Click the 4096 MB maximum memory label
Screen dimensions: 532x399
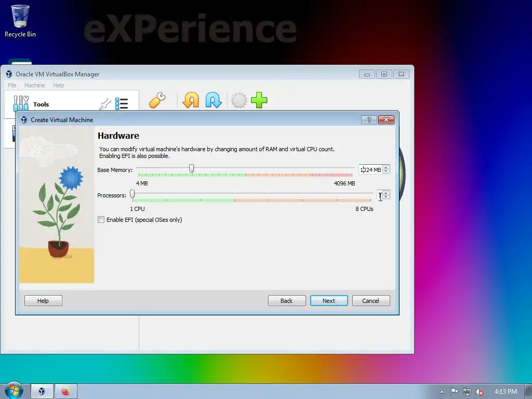[344, 183]
